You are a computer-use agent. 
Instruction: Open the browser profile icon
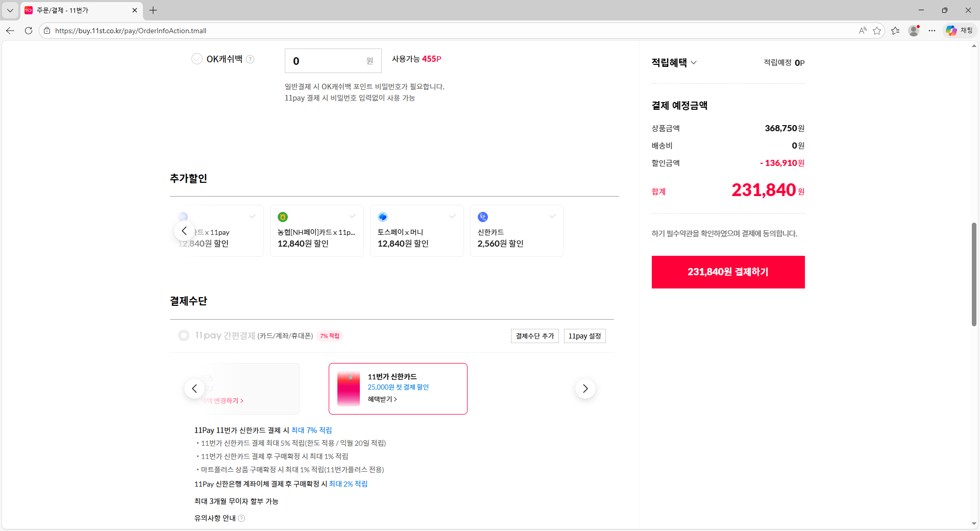[914, 31]
